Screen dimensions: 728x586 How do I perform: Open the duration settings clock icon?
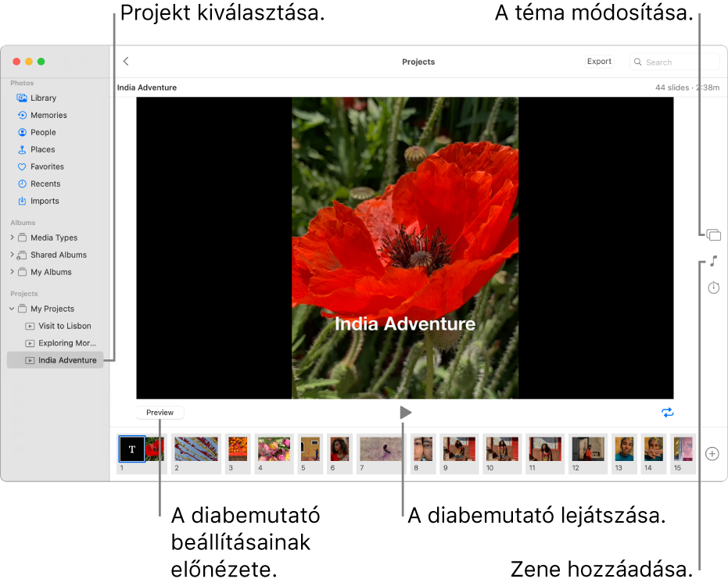(x=714, y=288)
